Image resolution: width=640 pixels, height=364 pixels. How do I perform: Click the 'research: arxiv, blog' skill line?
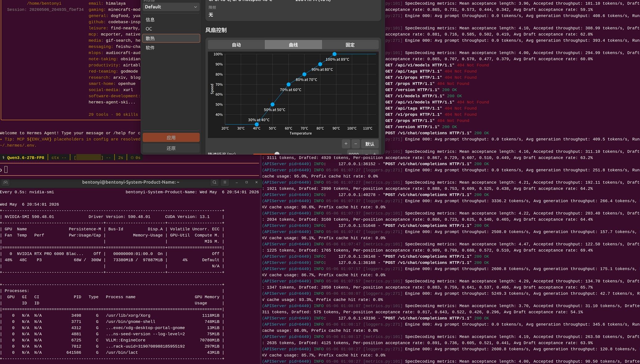pos(115,77)
